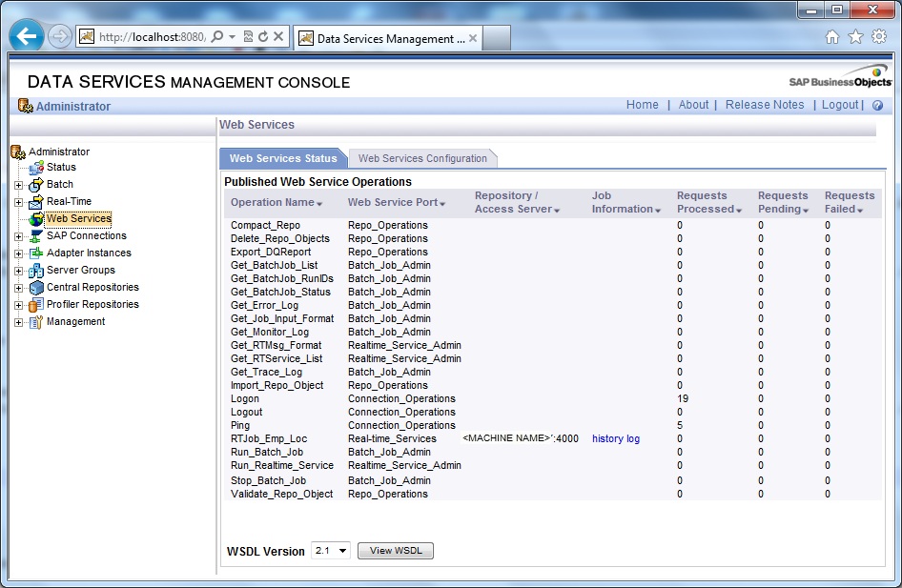Image resolution: width=902 pixels, height=588 pixels.
Task: Open Favorites star icon
Action: point(856,37)
